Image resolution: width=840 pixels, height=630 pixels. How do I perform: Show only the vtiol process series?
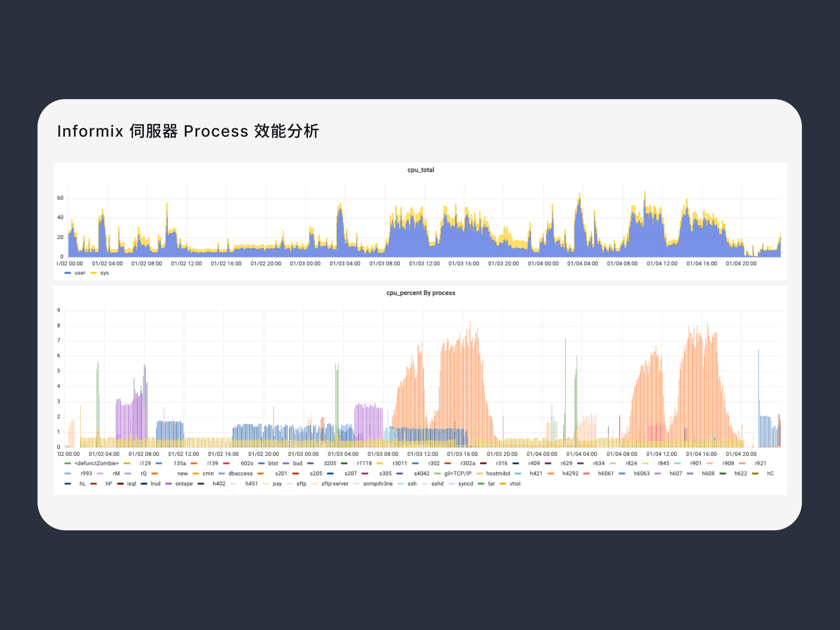(x=515, y=484)
